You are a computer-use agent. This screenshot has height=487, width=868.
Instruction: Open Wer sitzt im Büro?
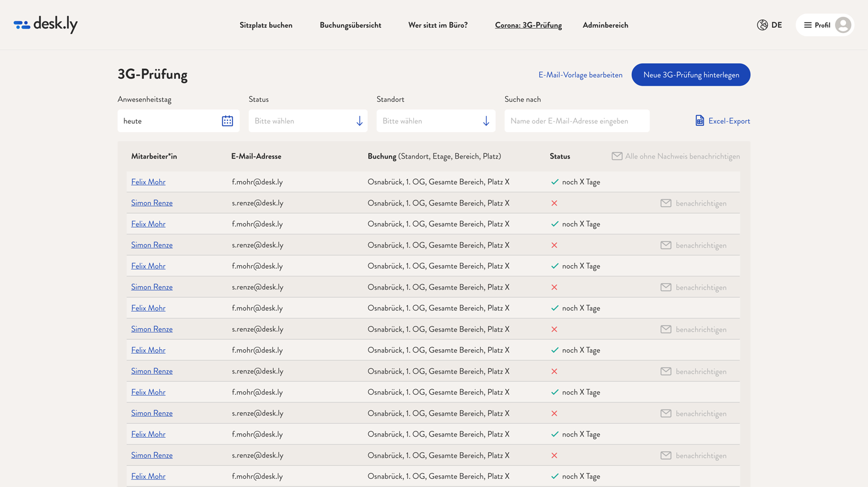[438, 25]
